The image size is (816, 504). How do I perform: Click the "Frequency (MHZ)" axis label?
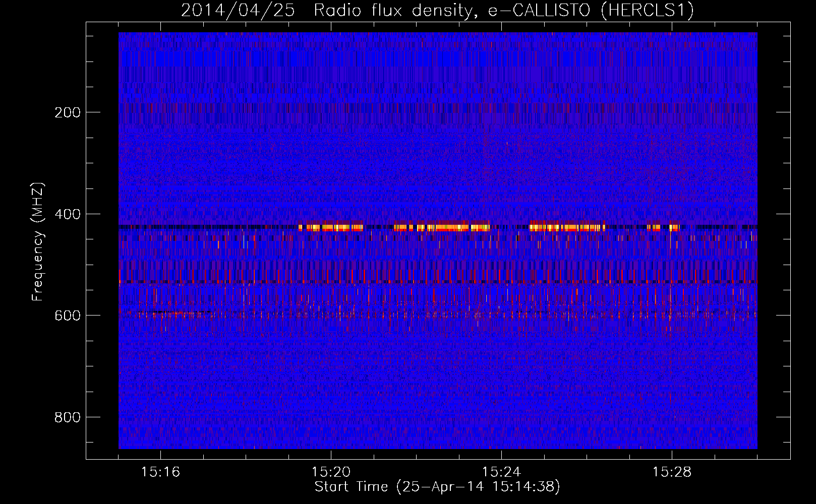pyautogui.click(x=38, y=242)
